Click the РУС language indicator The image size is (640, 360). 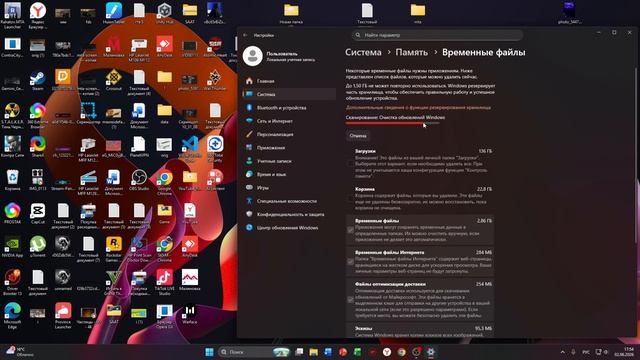tap(586, 352)
